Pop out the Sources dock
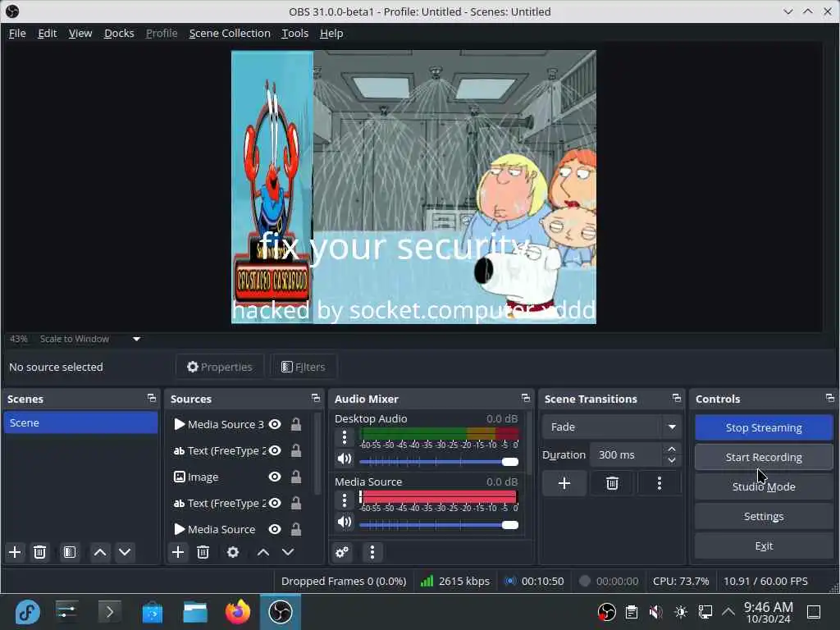 click(x=316, y=398)
